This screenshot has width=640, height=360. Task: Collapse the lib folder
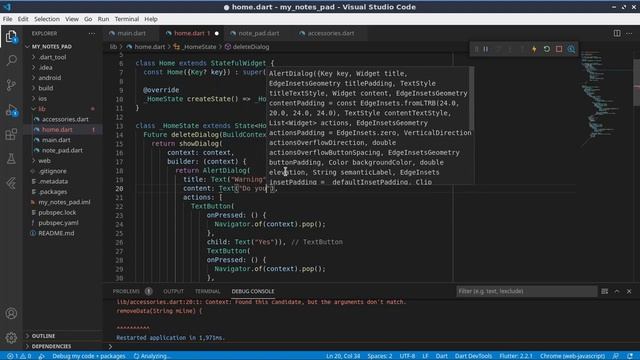click(42, 109)
